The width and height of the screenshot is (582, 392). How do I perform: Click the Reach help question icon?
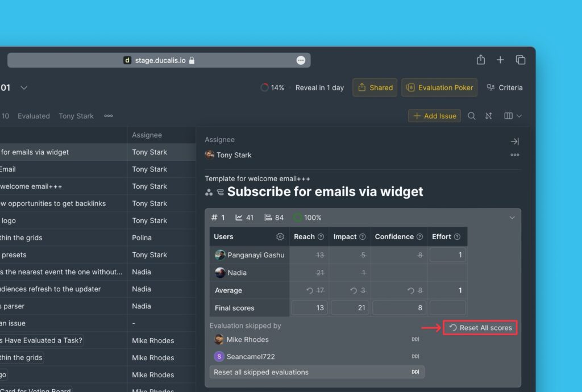pyautogui.click(x=321, y=237)
